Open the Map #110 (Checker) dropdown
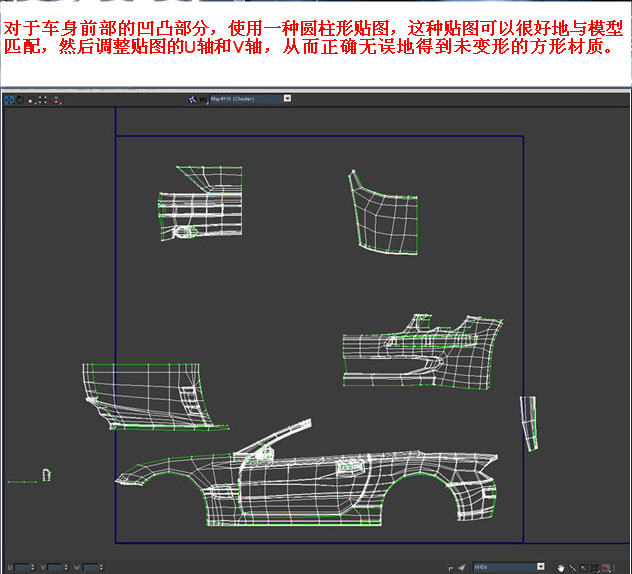 pos(245,99)
